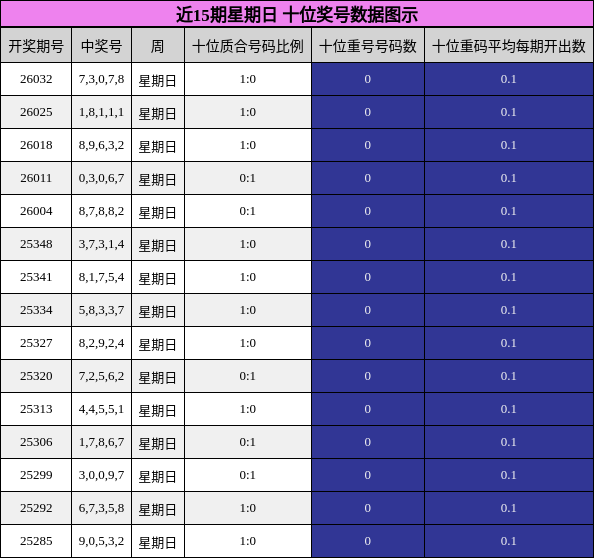Click the 0.1 average in row 26018
Image resolution: width=594 pixels, height=558 pixels.
click(508, 145)
